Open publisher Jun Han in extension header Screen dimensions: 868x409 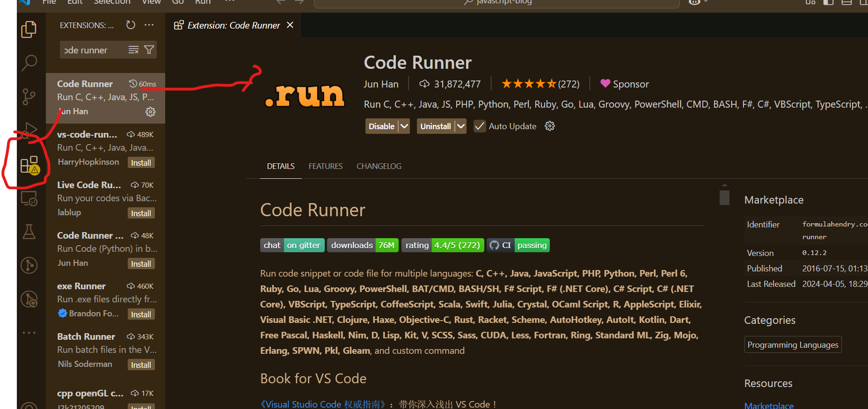coord(381,84)
